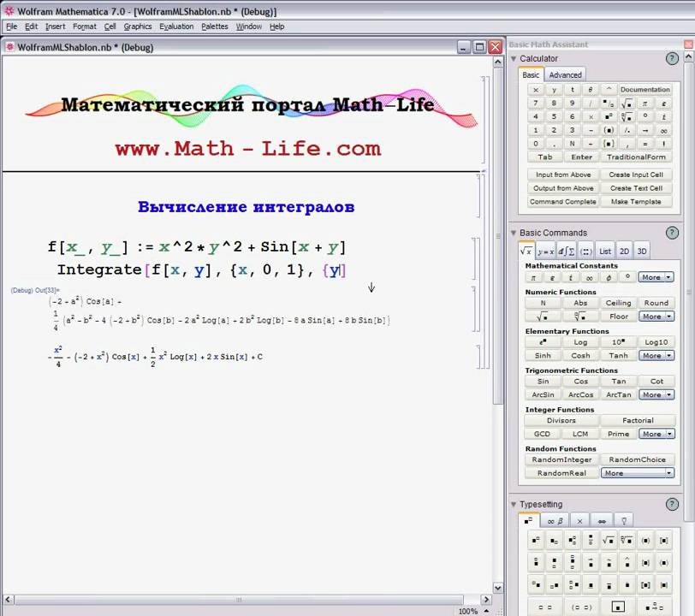Open the 2D tab in Basic Commands
Image resolution: width=695 pixels, height=616 pixels.
[x=624, y=252]
